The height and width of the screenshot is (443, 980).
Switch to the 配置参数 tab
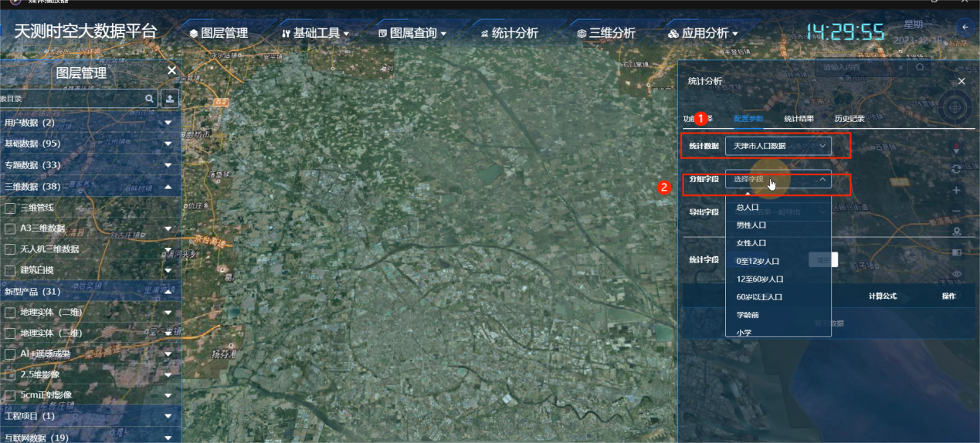(x=748, y=119)
